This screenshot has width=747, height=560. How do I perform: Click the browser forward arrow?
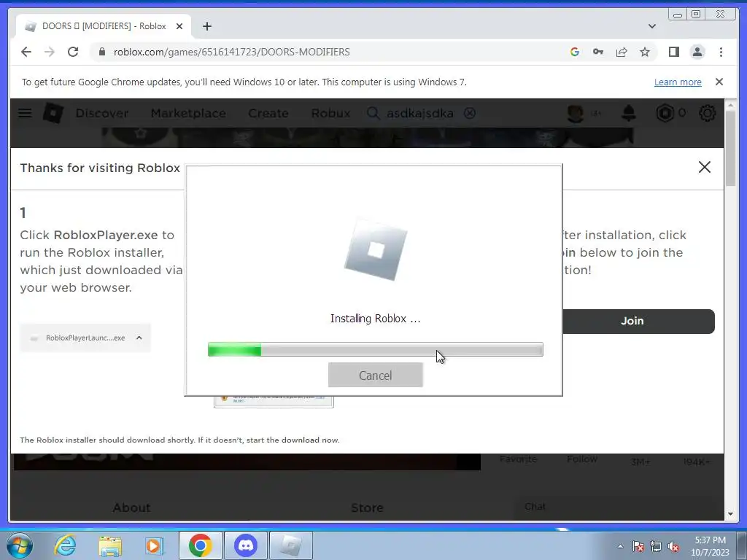[50, 52]
